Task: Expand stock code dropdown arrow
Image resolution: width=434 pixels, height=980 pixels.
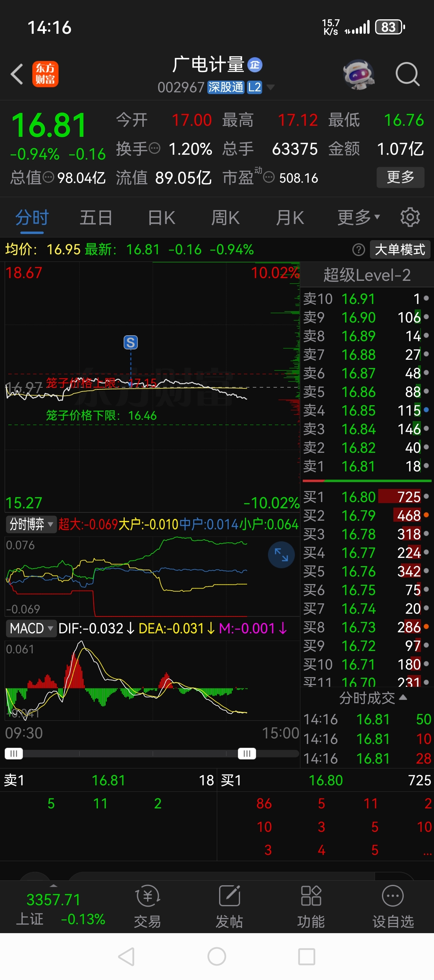Action: pos(270,88)
